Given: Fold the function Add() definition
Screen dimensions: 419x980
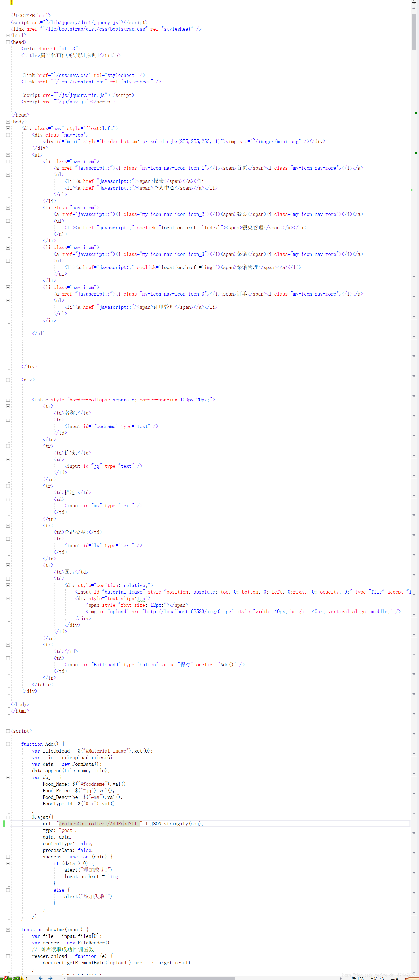Looking at the screenshot, I should coord(8,744).
